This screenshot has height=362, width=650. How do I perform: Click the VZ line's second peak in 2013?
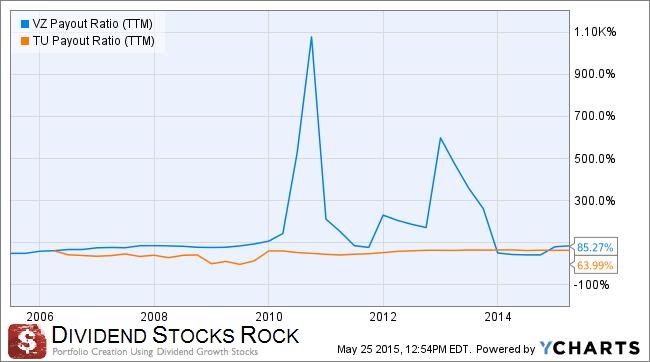[x=440, y=138]
